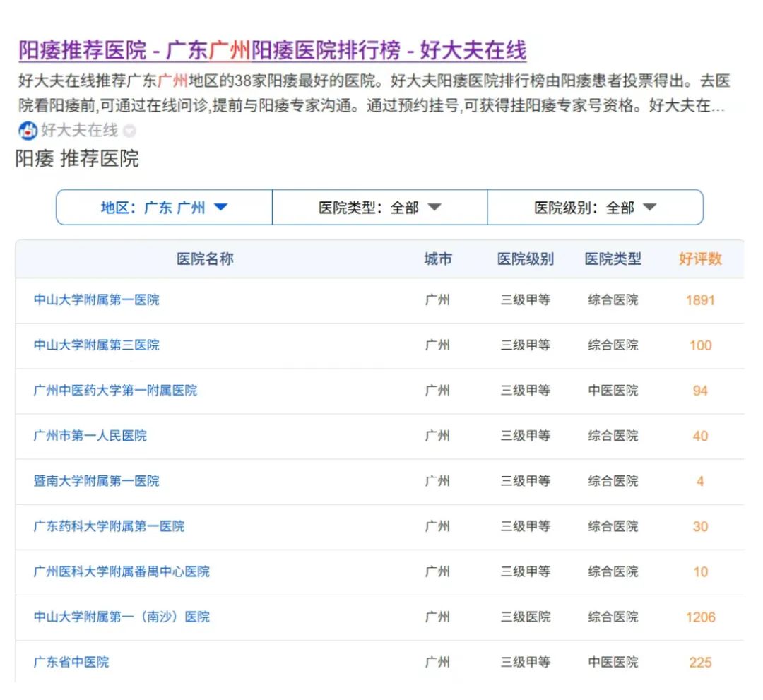Click 广州 city cell in 暨南大学附属第一医院 row
Image resolution: width=763 pixels, height=700 pixels.
click(437, 480)
